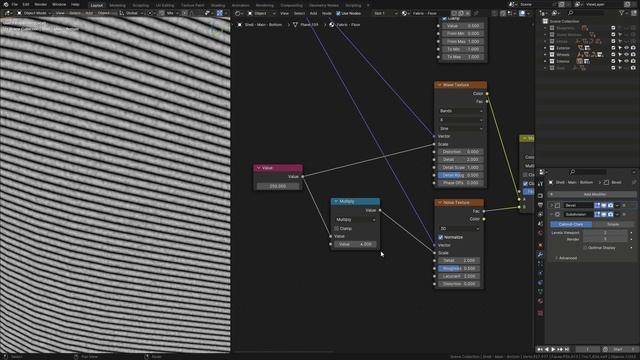The width and height of the screenshot is (640, 360).
Task: Click the outliner search magnifier icon
Action: coord(571,13)
